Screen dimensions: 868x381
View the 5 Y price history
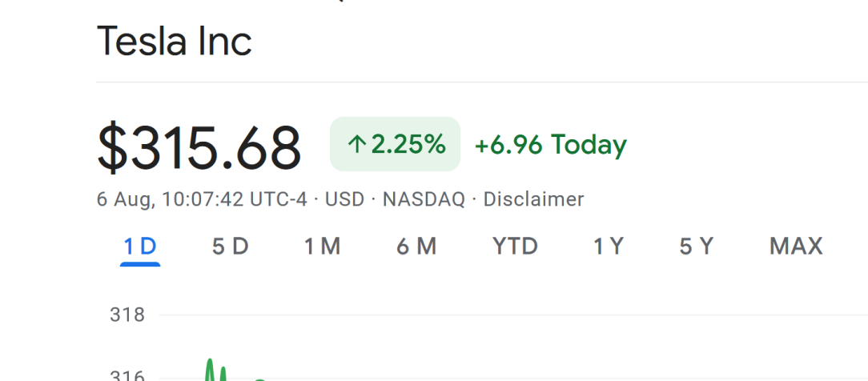[x=697, y=246]
